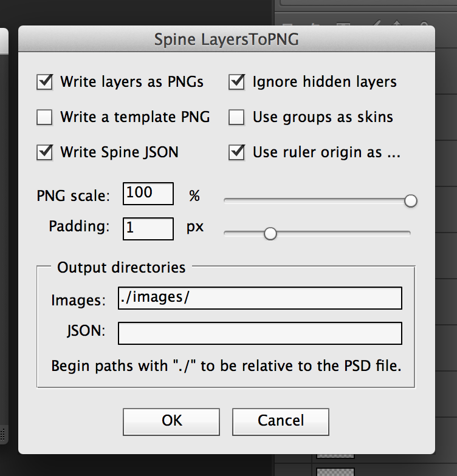This screenshot has height=476, width=457.
Task: Click the empty JSON directory field
Action: (x=260, y=333)
